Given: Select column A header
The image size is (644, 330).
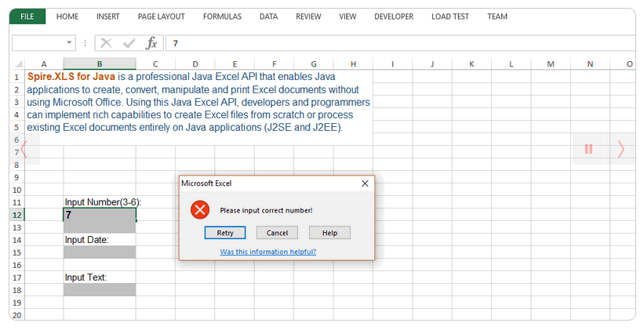Looking at the screenshot, I should 44,64.
